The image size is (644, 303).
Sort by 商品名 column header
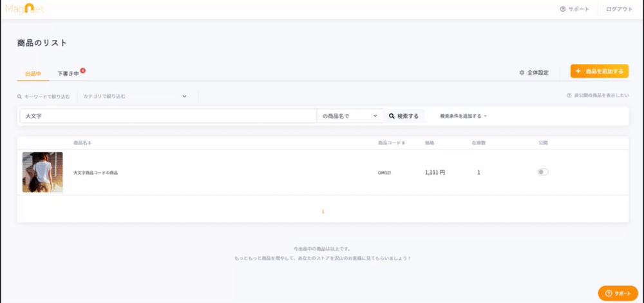point(82,142)
